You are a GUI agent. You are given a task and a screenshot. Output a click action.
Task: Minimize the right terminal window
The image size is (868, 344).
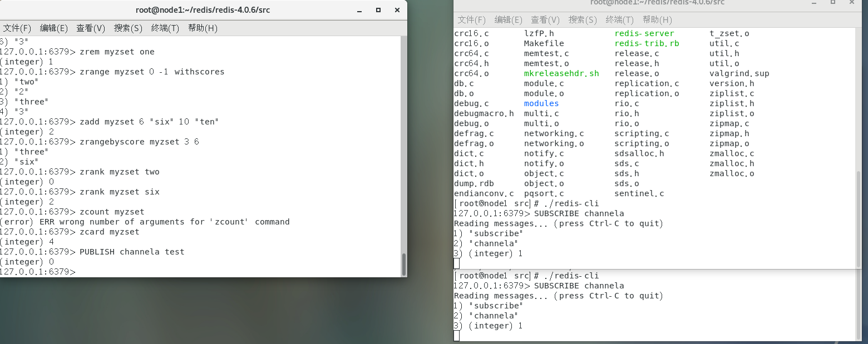[814, 3]
